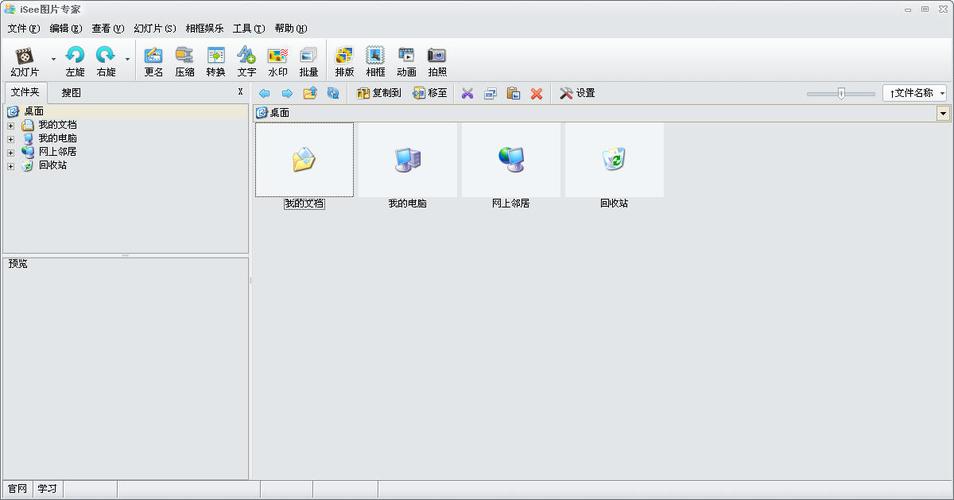Click the copy icon beside the scissors

click(490, 93)
